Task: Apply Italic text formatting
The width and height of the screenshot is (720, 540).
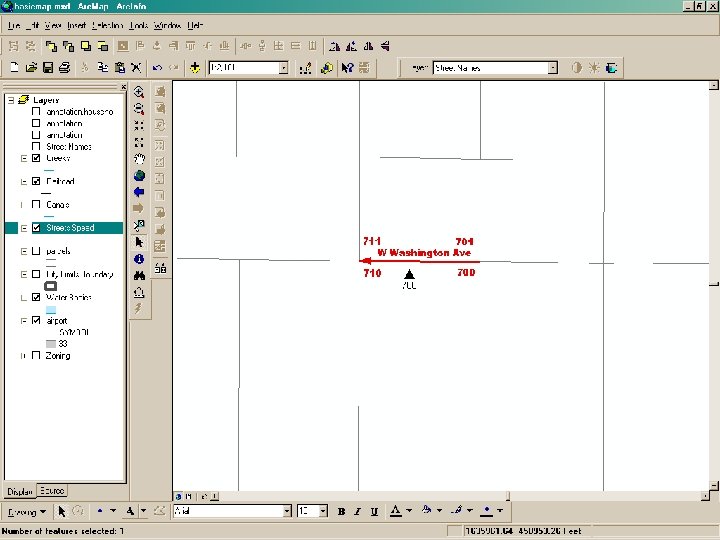Action: pos(358,511)
